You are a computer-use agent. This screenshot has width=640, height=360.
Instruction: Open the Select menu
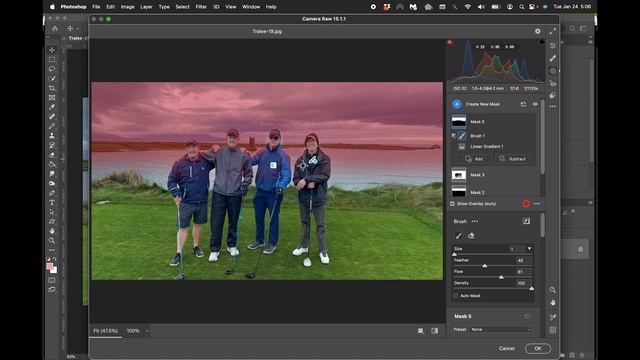pyautogui.click(x=182, y=7)
